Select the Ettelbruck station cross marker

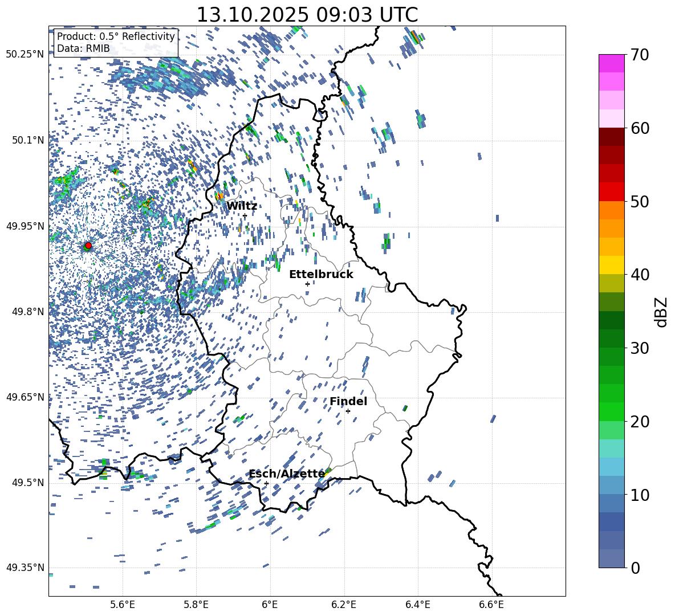(x=307, y=284)
